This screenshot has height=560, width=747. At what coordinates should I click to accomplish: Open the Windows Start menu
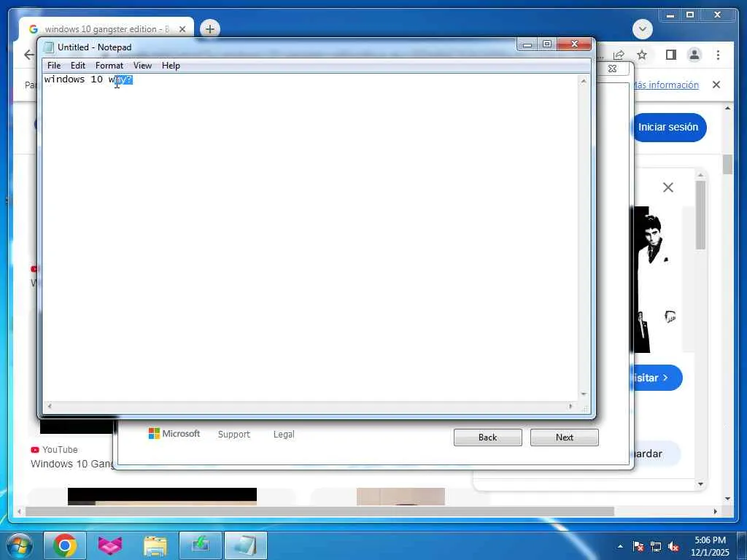tap(20, 545)
